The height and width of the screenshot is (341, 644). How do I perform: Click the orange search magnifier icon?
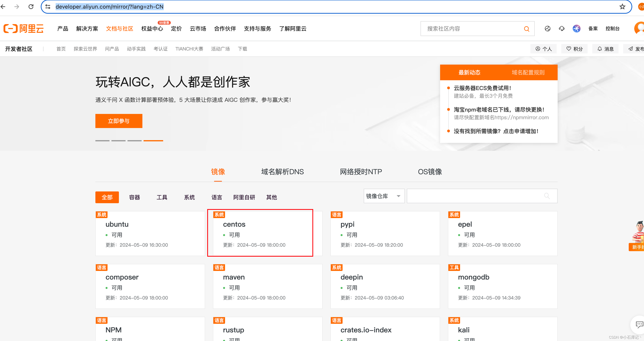(x=526, y=29)
